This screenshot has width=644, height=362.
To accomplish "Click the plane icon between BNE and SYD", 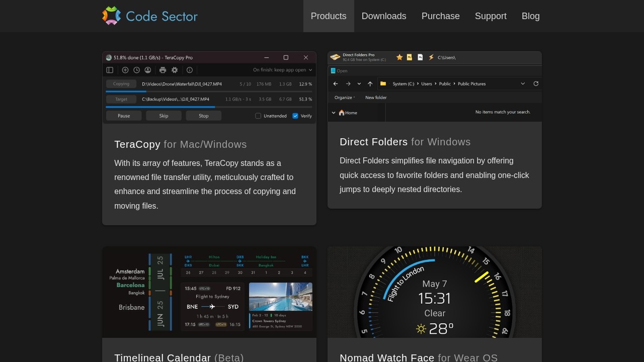I will (x=212, y=307).
